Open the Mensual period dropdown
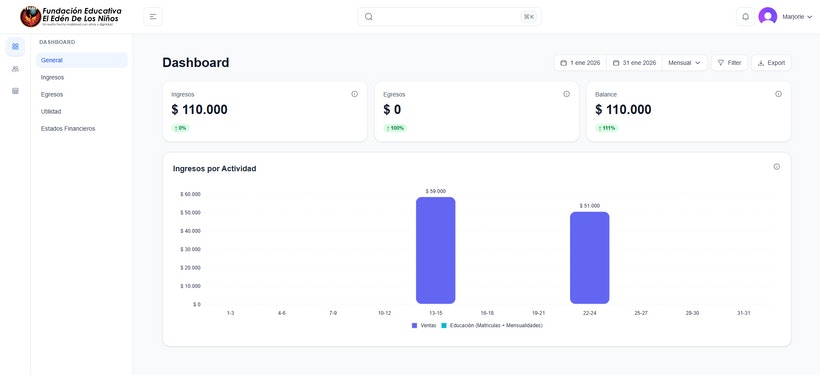Viewport: 820px width, 375px height. coord(684,63)
